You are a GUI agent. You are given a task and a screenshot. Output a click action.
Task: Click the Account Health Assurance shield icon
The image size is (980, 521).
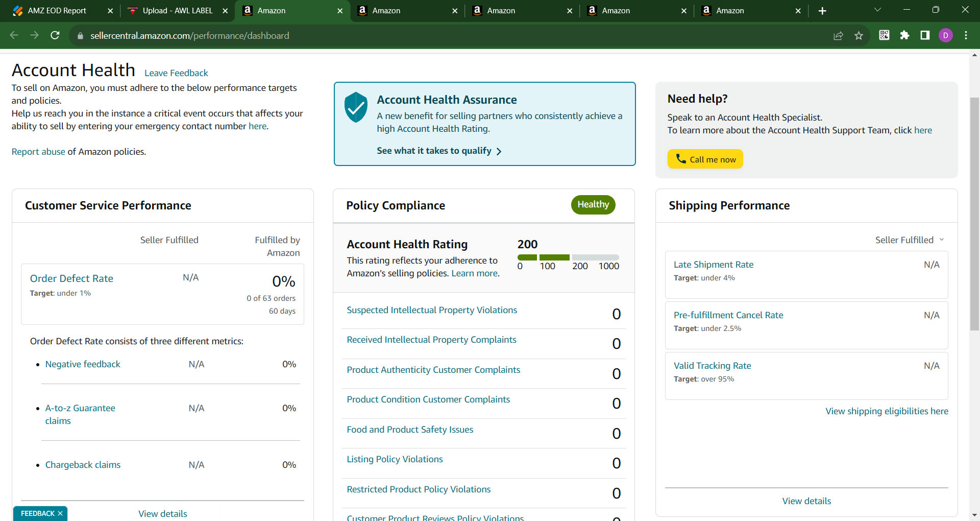click(x=356, y=107)
